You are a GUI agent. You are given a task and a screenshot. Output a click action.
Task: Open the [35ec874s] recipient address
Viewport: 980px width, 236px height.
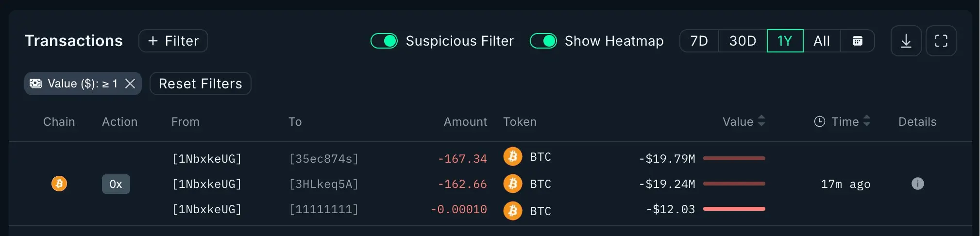coord(323,159)
